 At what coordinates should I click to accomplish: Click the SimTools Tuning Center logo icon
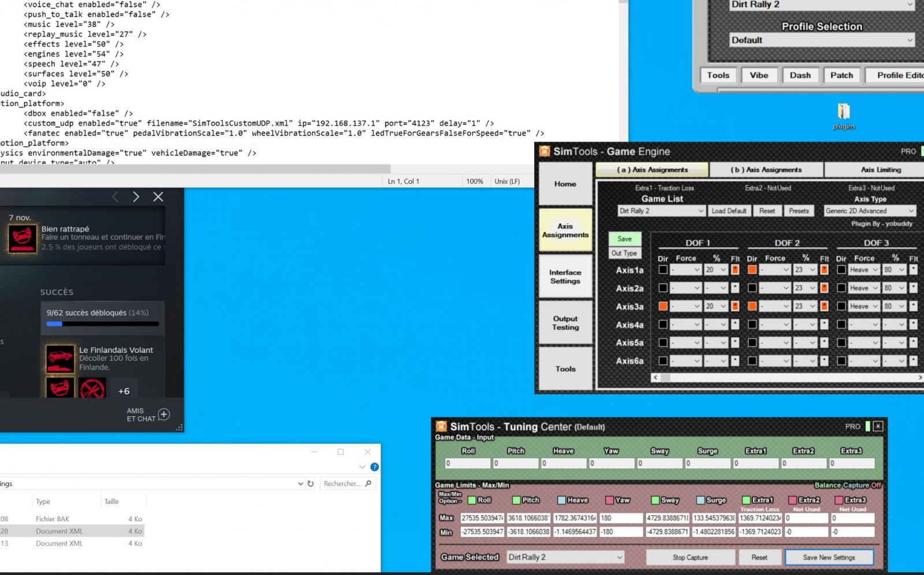point(441,427)
